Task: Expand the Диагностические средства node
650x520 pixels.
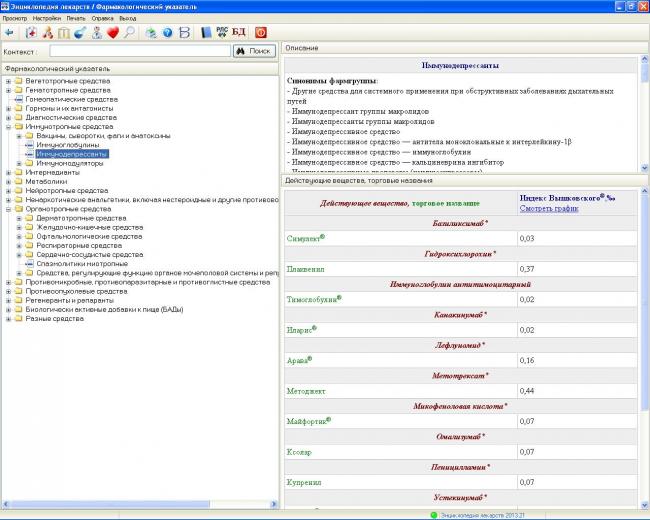Action: [8, 118]
